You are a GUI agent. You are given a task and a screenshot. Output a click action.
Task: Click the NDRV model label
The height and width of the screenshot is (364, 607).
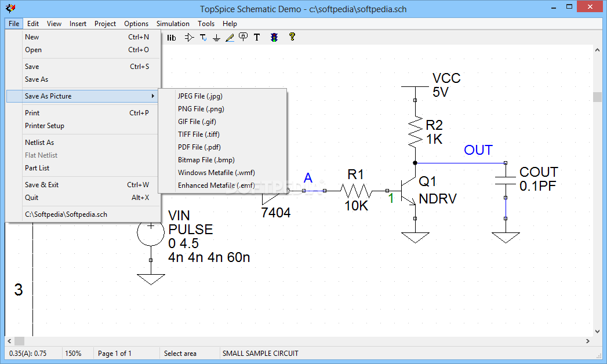pos(438,199)
